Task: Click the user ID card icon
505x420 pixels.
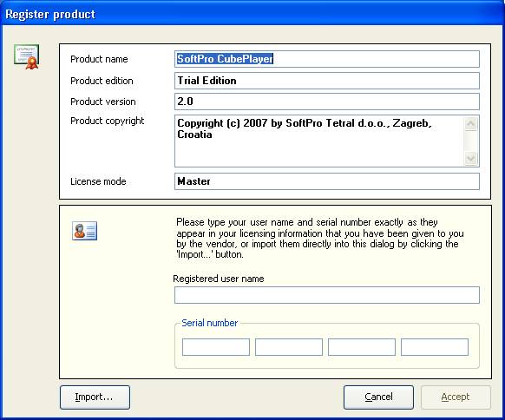Action: 84,231
